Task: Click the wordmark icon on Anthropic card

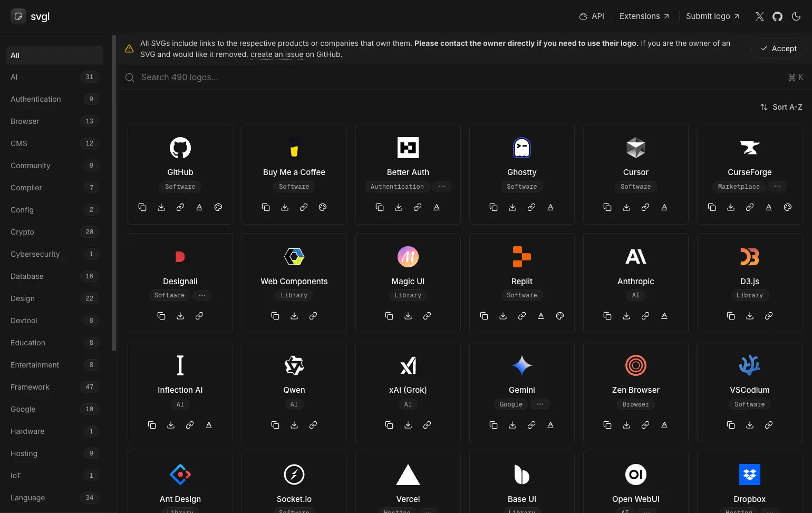Action: 664,316
